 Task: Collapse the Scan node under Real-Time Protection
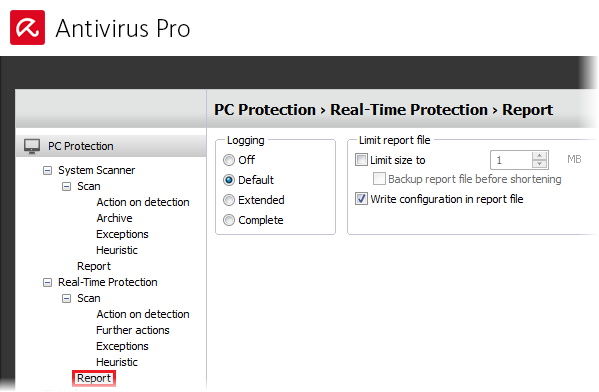pyautogui.click(x=66, y=298)
